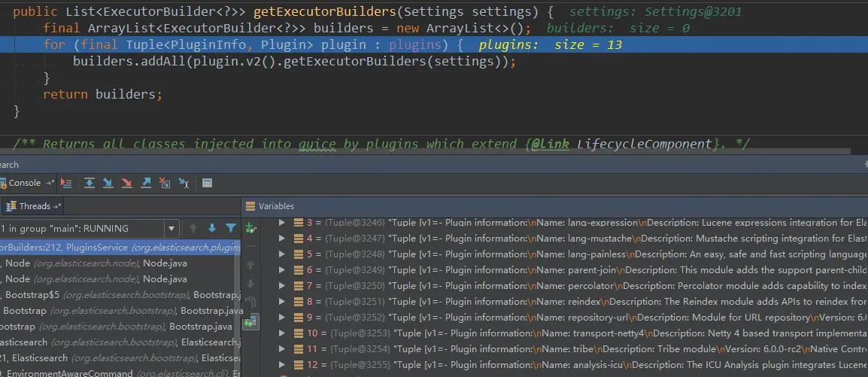Expand variable 8 Tuple@3251 reindex
Image resolution: width=868 pixels, height=377 pixels.
tap(282, 302)
